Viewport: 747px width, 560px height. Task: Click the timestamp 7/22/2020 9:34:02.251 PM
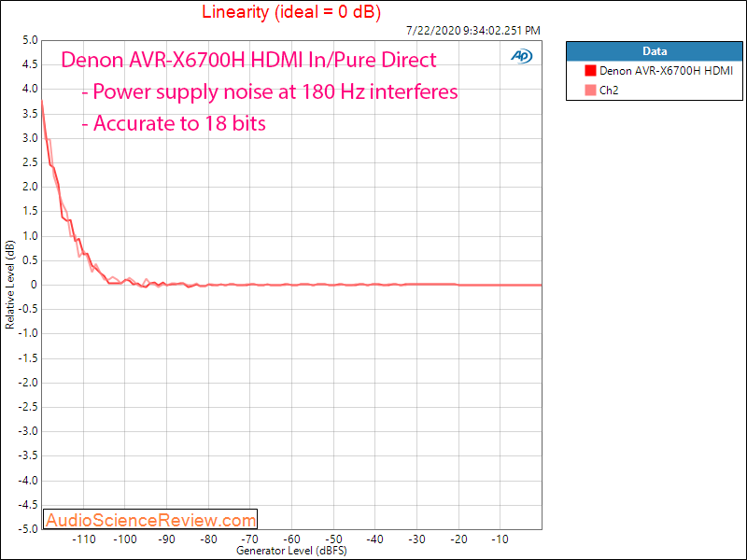pos(473,31)
